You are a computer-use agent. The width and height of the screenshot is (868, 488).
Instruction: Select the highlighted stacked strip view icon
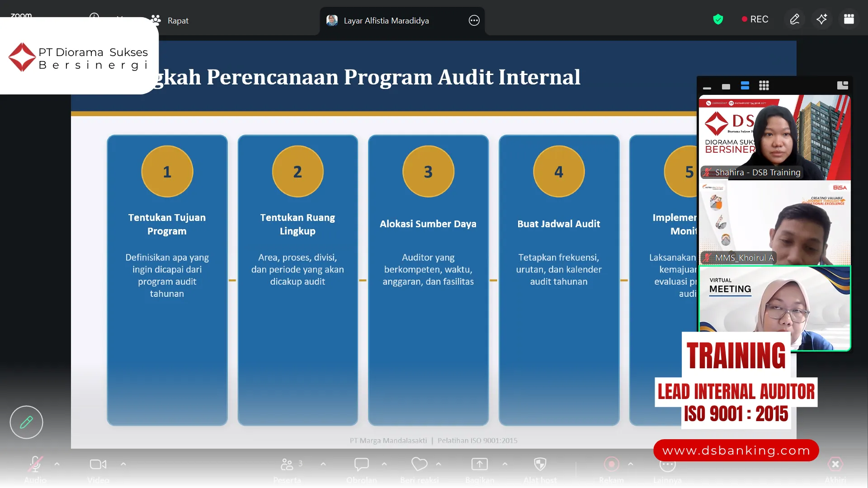point(745,86)
